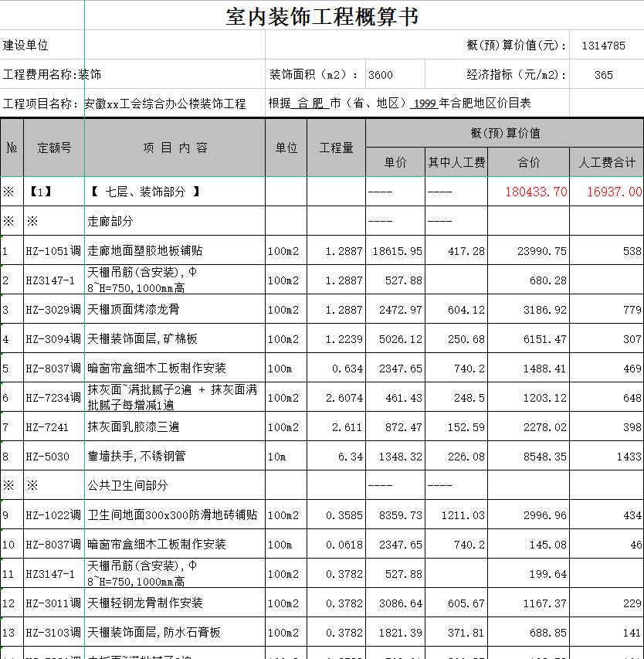Click item '天棚装饰面层,防水石膏板'

point(154,633)
